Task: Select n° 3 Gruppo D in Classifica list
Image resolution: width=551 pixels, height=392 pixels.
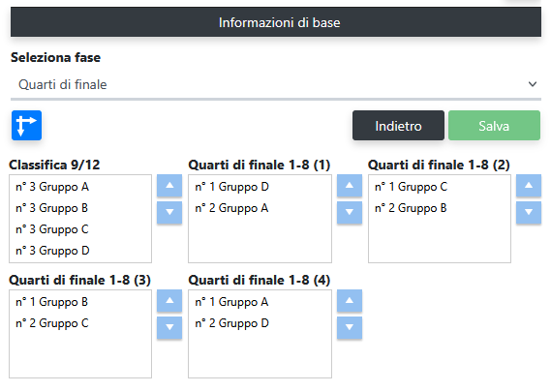Action: (80, 251)
